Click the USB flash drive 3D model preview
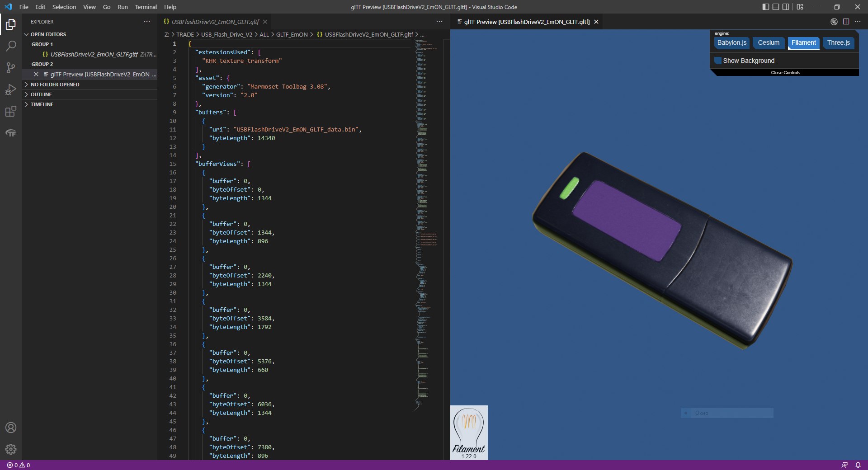 pos(662,251)
